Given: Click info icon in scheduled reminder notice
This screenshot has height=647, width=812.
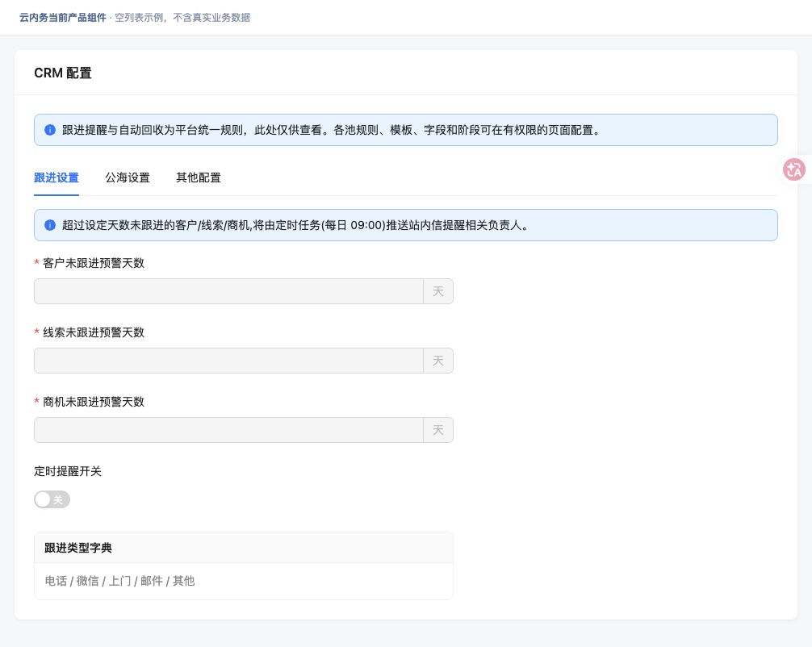Looking at the screenshot, I should [x=50, y=225].
